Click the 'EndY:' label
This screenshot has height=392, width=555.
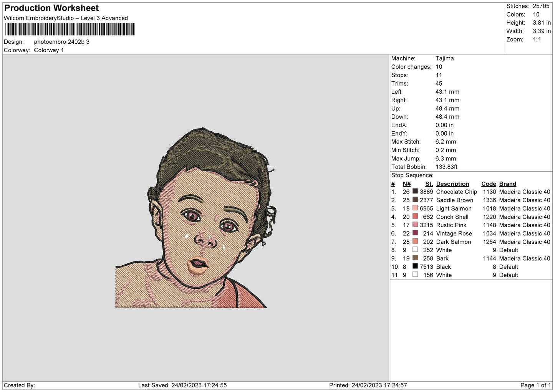399,134
